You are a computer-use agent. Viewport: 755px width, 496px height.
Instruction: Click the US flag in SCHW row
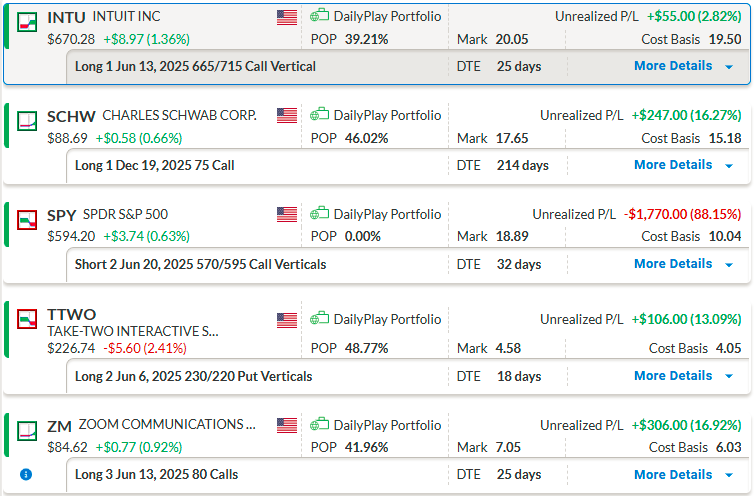pyautogui.click(x=287, y=116)
